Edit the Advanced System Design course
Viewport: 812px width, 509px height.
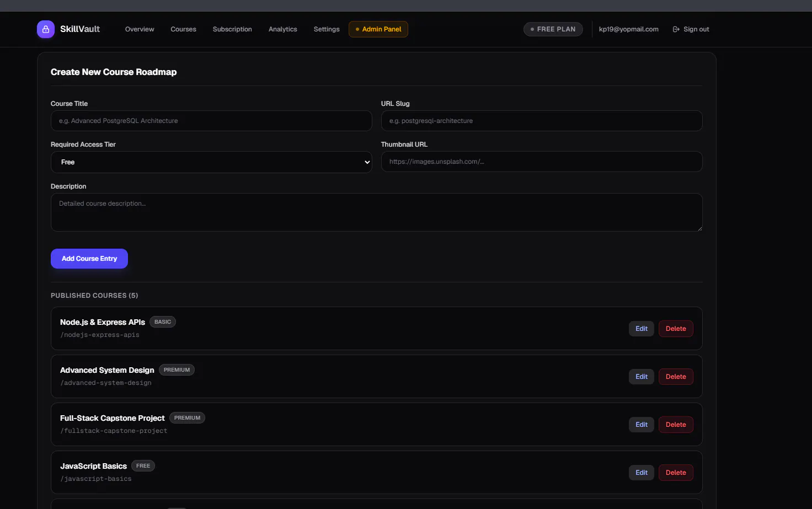click(642, 377)
